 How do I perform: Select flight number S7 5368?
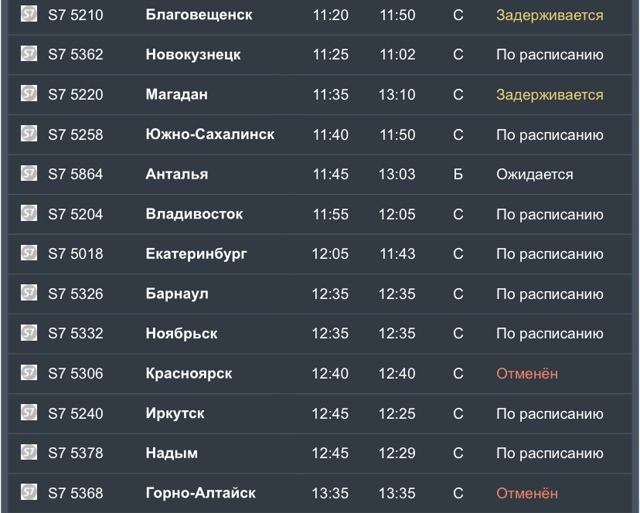coord(75,493)
